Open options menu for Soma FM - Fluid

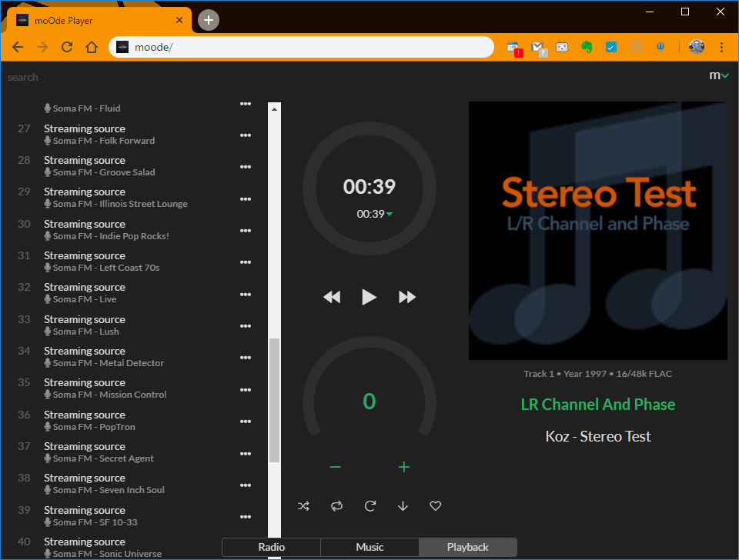coord(246,104)
